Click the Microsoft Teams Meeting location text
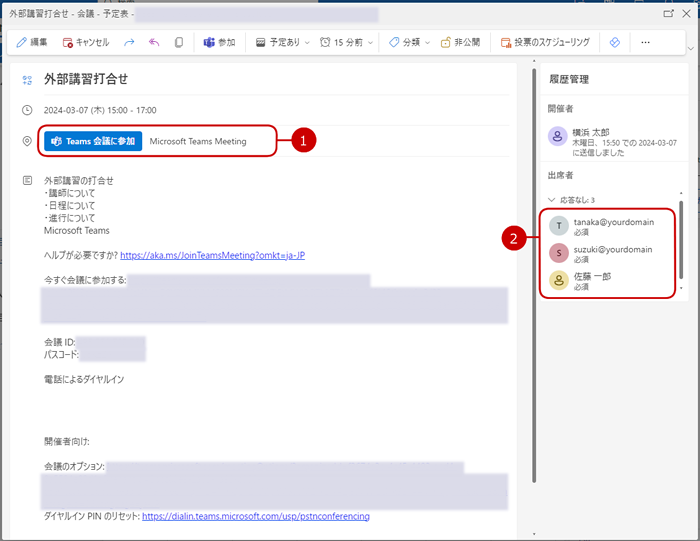The image size is (700, 541). (198, 141)
